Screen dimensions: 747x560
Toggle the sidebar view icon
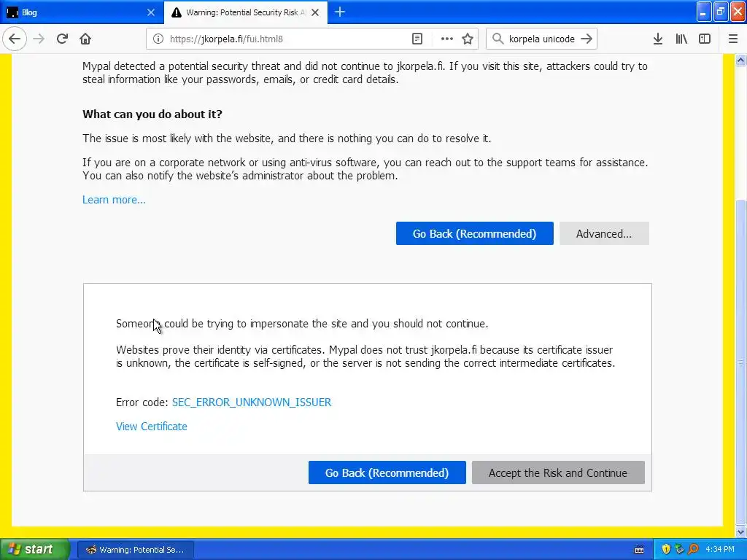[705, 39]
